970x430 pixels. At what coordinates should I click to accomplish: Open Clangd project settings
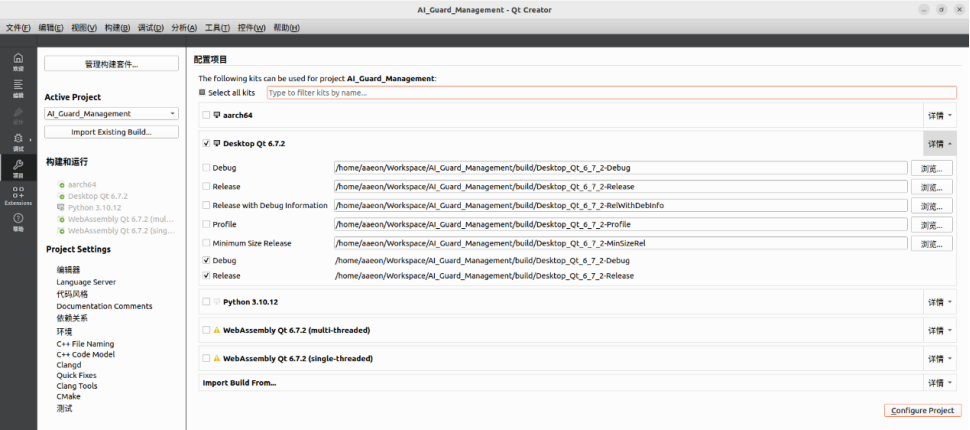[69, 365]
